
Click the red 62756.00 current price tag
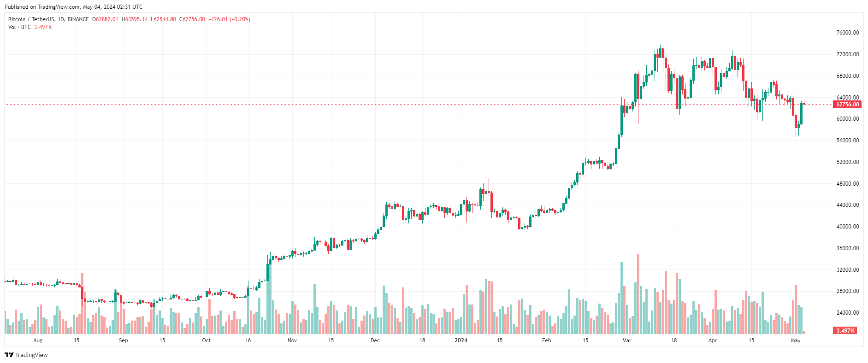(848, 105)
